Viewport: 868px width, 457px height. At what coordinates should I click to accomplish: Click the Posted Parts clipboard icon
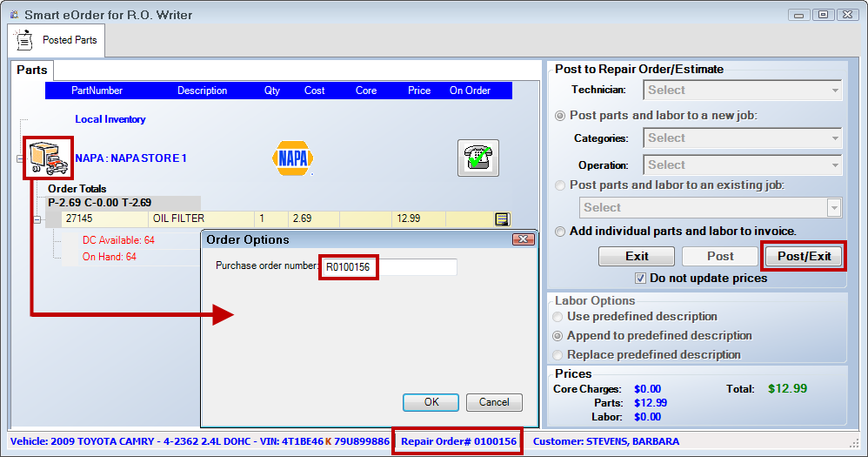coord(24,40)
